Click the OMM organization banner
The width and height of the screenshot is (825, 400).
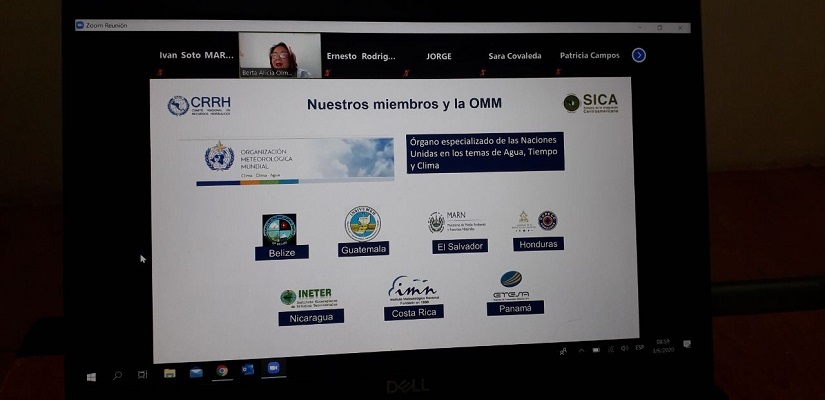point(296,161)
